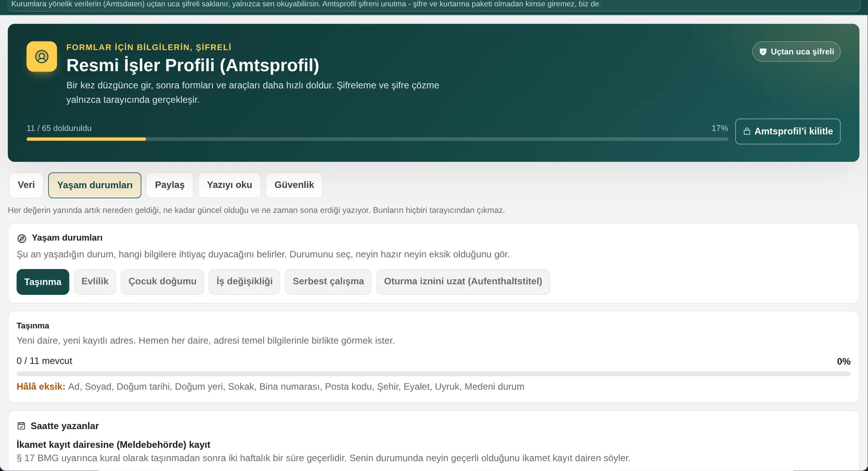Click the Taşınma card heading
868x471 pixels.
click(33, 326)
